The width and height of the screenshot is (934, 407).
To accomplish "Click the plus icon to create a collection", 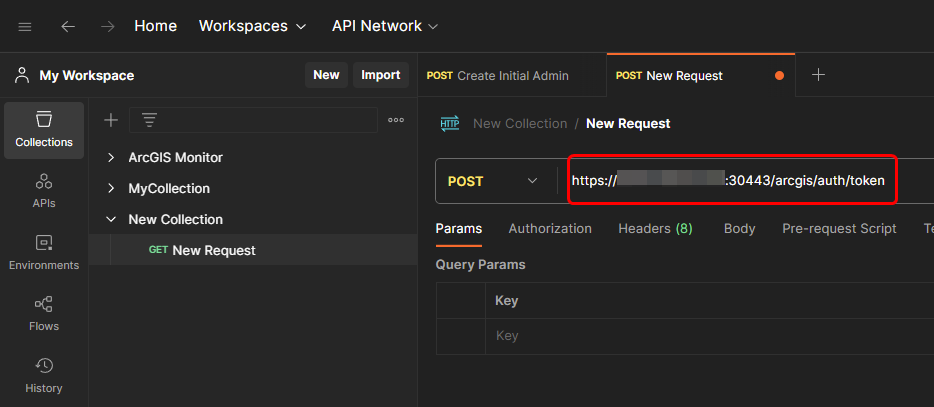I will (111, 120).
